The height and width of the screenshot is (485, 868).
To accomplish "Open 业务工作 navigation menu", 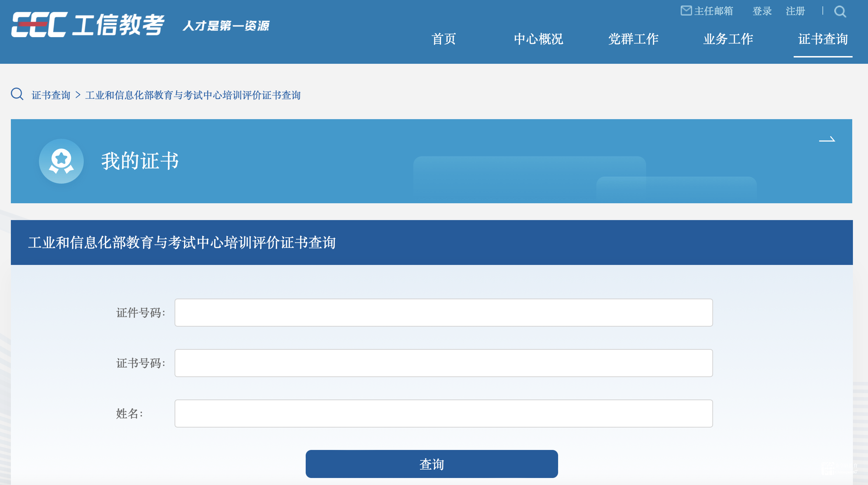I will pos(728,39).
